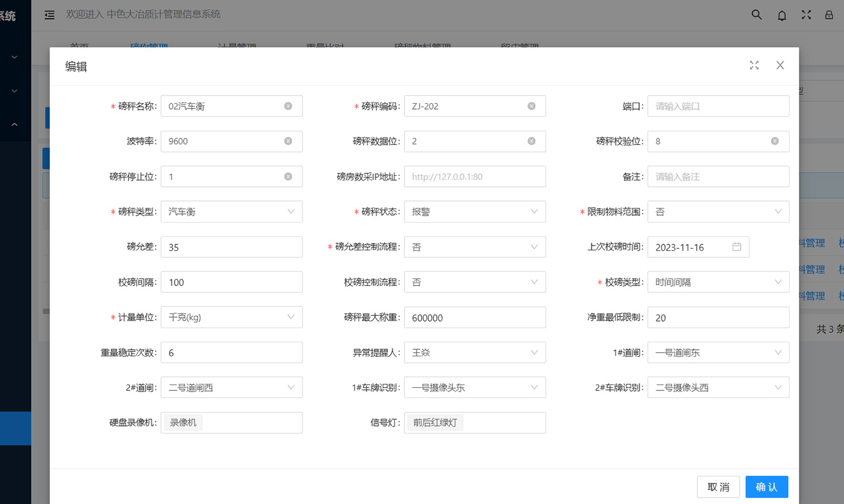Clear the 磅秤名称 field using its clear icon

click(288, 106)
